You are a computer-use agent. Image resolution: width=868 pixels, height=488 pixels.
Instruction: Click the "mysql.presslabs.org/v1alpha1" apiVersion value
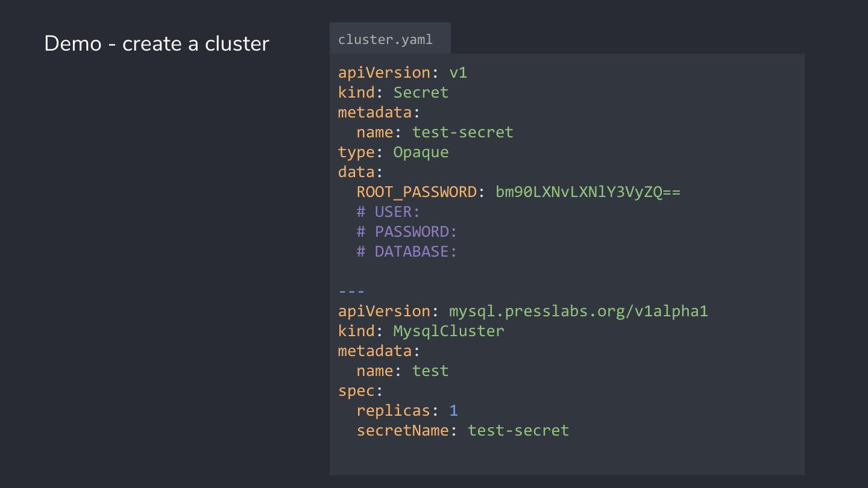[578, 311]
